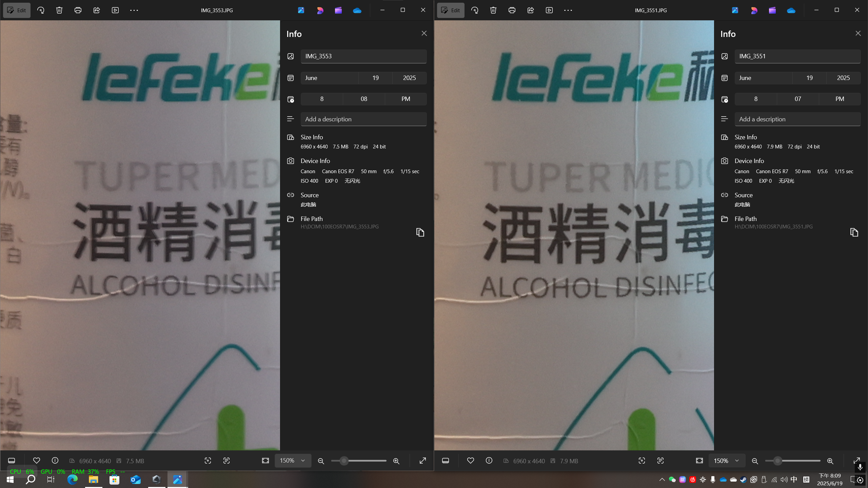Open Clipchamp icon in IMG_3551 title bar
Viewport: 868px width, 488px height.
(x=772, y=11)
